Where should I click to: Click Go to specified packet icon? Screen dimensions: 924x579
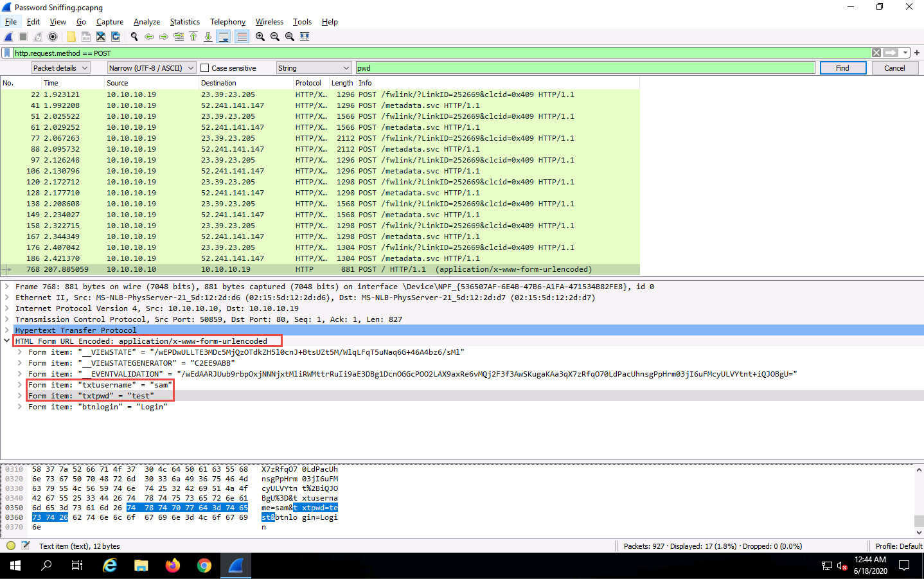coord(179,37)
